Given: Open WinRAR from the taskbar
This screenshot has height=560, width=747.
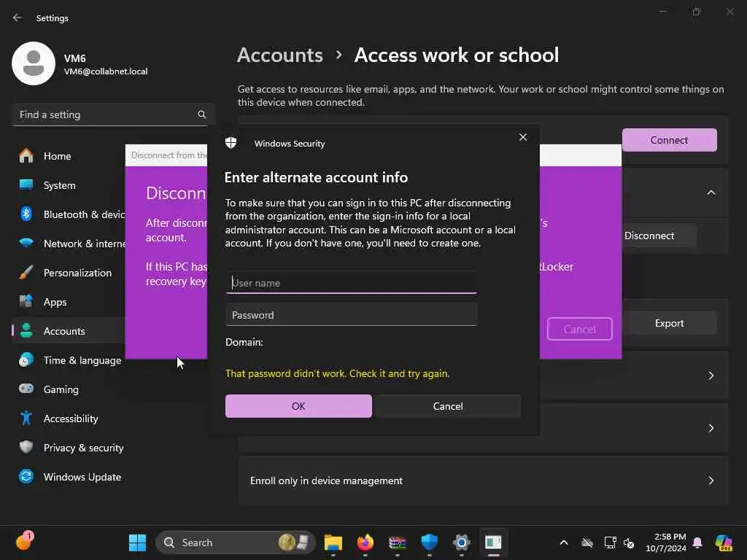Looking at the screenshot, I should (x=398, y=542).
